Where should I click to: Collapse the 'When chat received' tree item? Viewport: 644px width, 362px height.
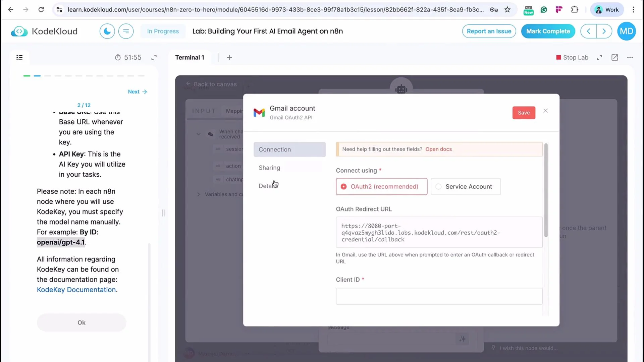tap(199, 134)
